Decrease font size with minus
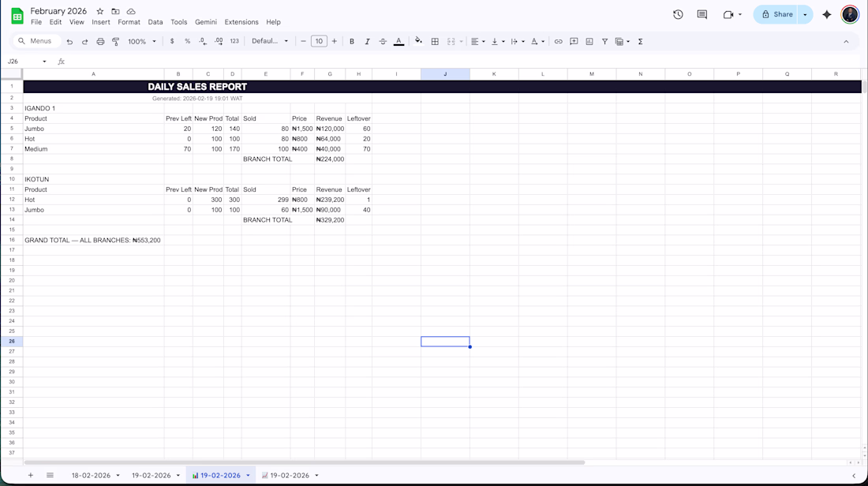The width and height of the screenshot is (868, 486). (x=303, y=42)
